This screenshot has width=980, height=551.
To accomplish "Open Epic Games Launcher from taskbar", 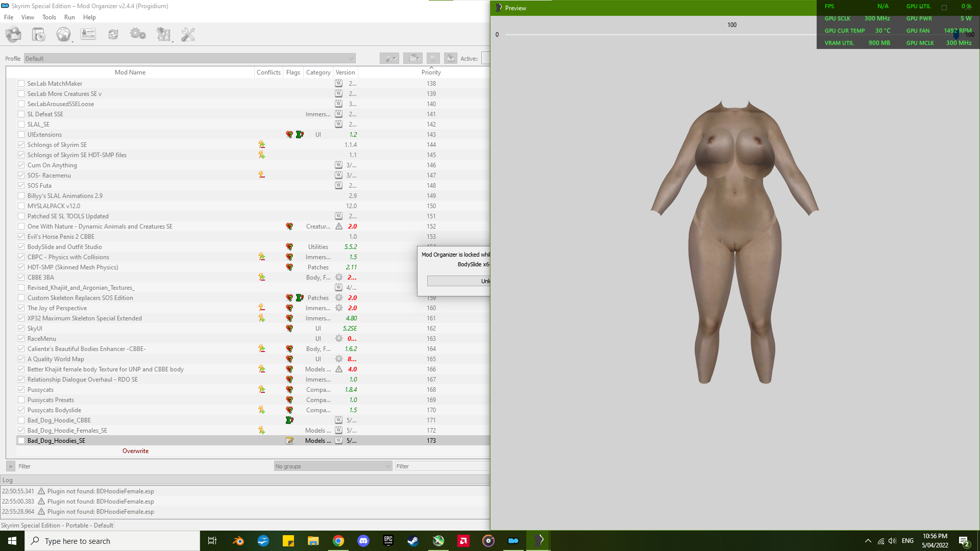I will (388, 541).
